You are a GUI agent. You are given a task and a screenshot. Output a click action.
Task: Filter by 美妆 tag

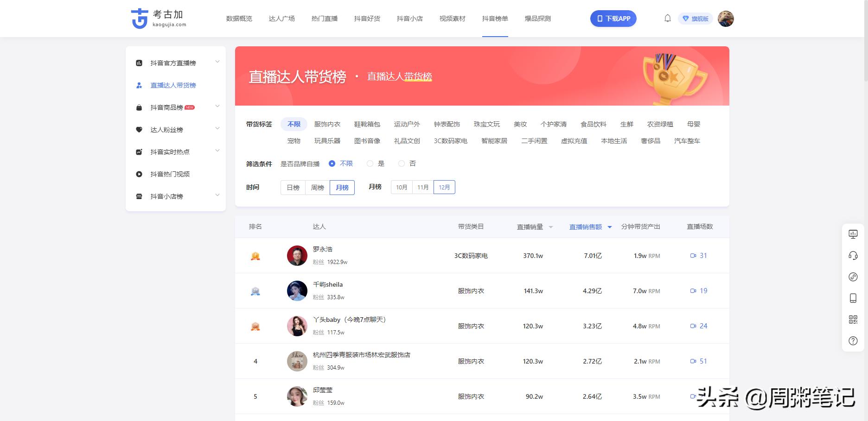(x=520, y=124)
